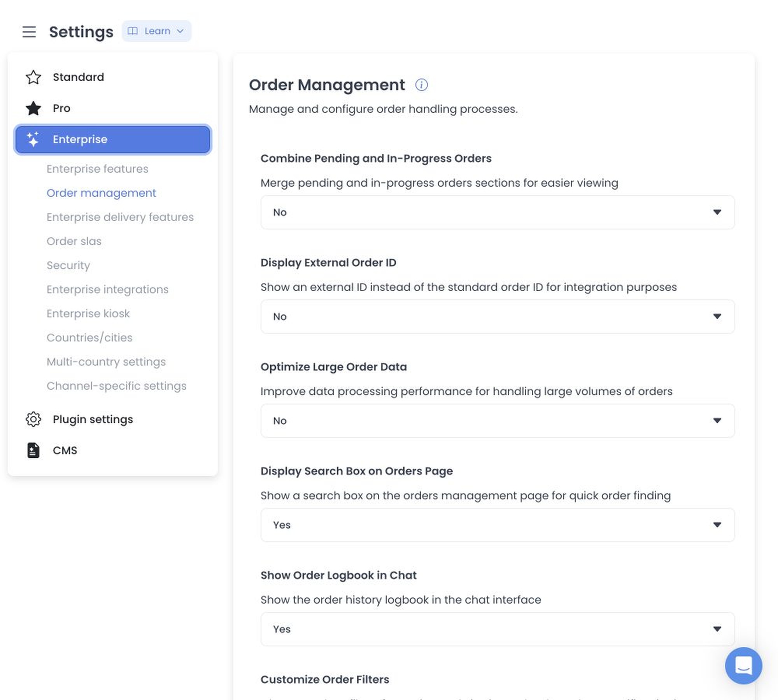
Task: Open Optimize Large Order Data dropdown
Action: click(498, 421)
